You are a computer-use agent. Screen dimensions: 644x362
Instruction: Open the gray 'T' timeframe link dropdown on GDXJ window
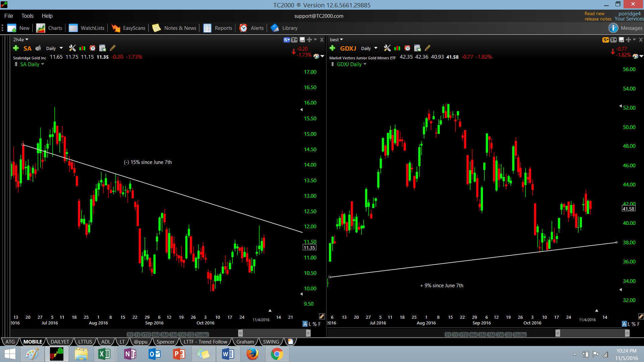[613, 40]
